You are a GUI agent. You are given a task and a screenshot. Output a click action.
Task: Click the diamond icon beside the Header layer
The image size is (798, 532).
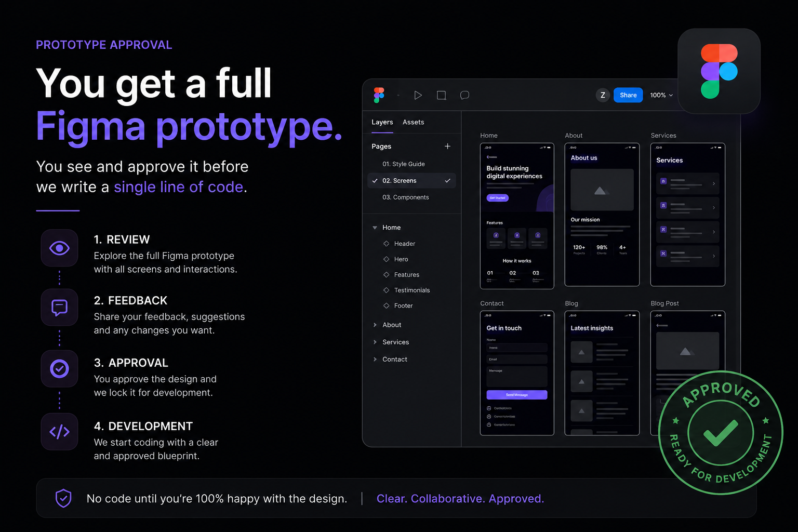click(x=387, y=244)
